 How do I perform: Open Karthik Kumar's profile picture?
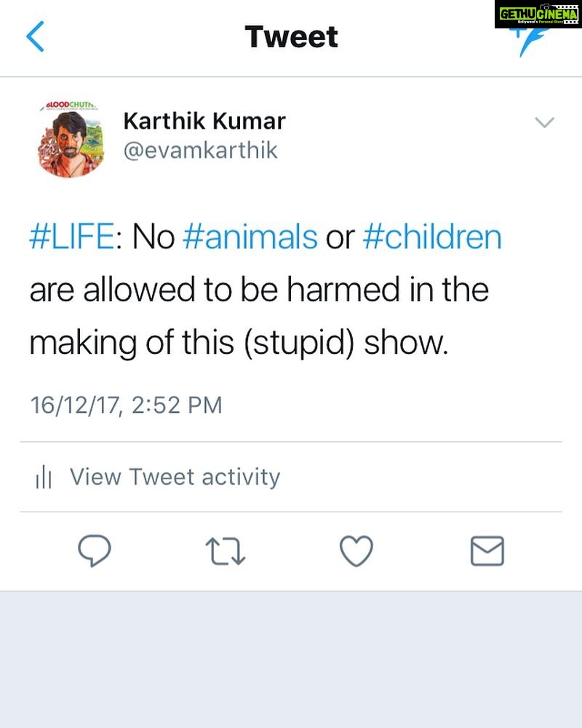71,139
